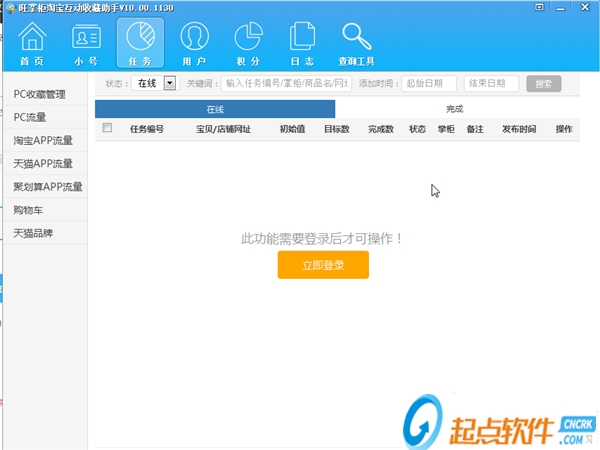Image resolution: width=600 pixels, height=450 pixels.
Task: Click the gray 搜索 button
Action: 544,83
